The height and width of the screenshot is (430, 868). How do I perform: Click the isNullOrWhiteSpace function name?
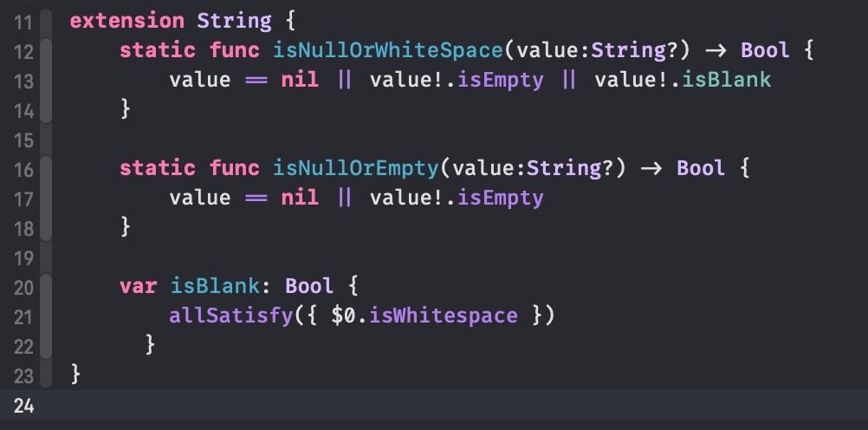(387, 50)
